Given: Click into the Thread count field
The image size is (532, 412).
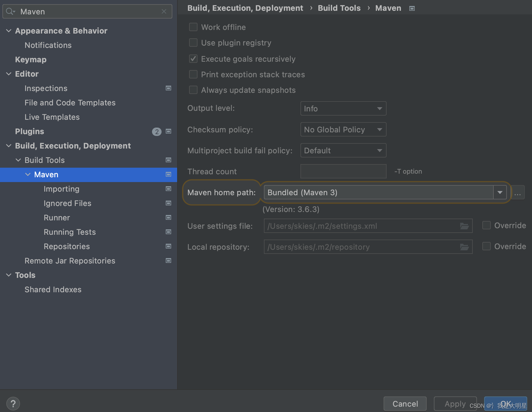Looking at the screenshot, I should click(x=343, y=171).
